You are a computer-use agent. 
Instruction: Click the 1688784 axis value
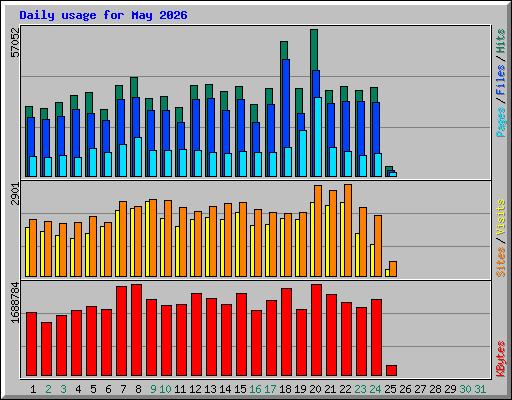(15, 303)
